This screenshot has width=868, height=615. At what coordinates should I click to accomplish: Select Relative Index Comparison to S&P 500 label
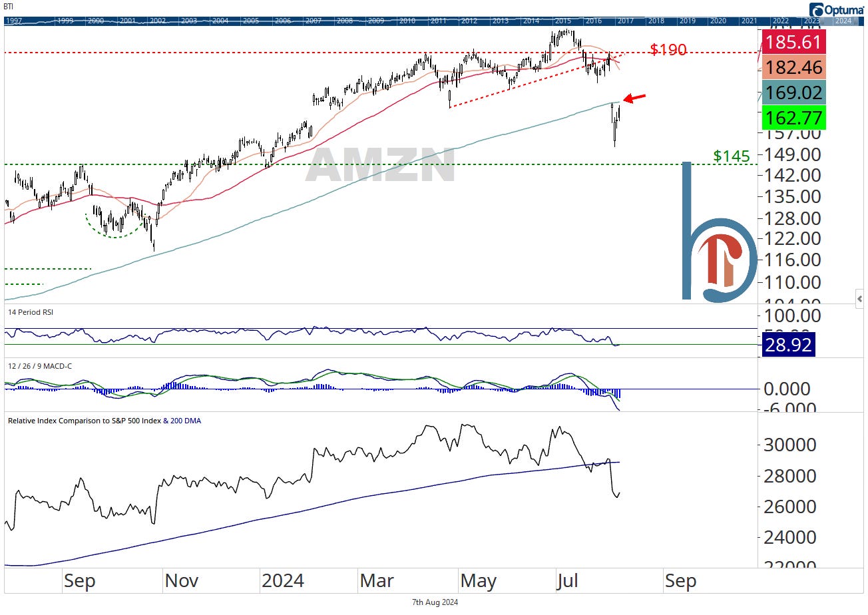pos(83,421)
